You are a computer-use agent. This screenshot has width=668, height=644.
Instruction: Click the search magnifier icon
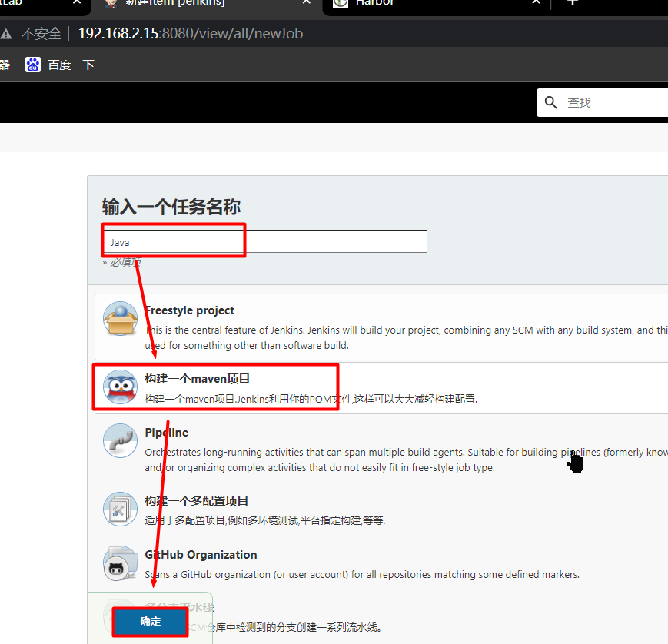(x=551, y=102)
